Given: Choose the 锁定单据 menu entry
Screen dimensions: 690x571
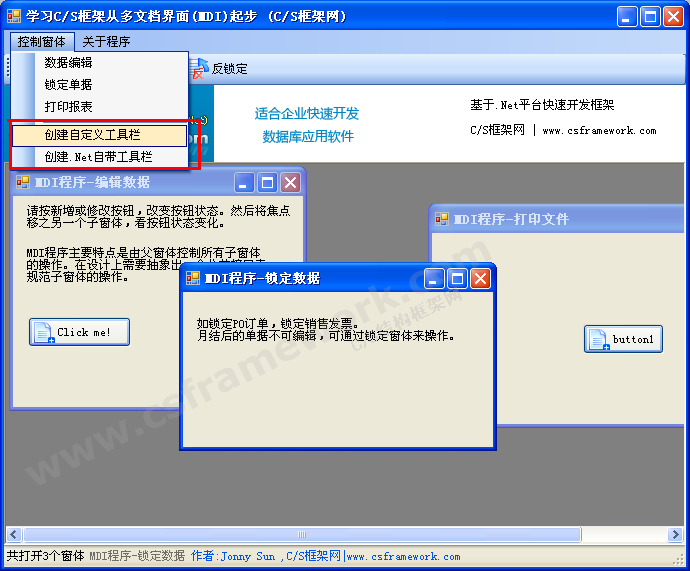Looking at the screenshot, I should (68, 85).
